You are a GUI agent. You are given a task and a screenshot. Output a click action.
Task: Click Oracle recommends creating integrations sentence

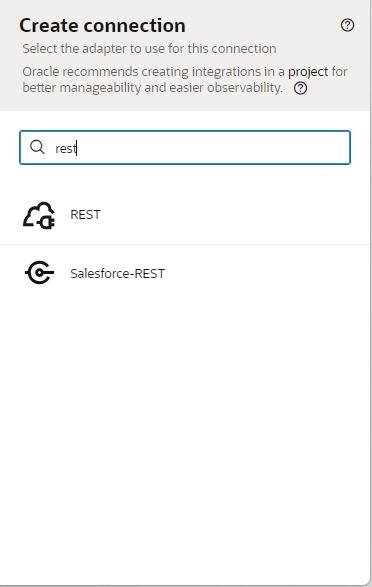(185, 80)
